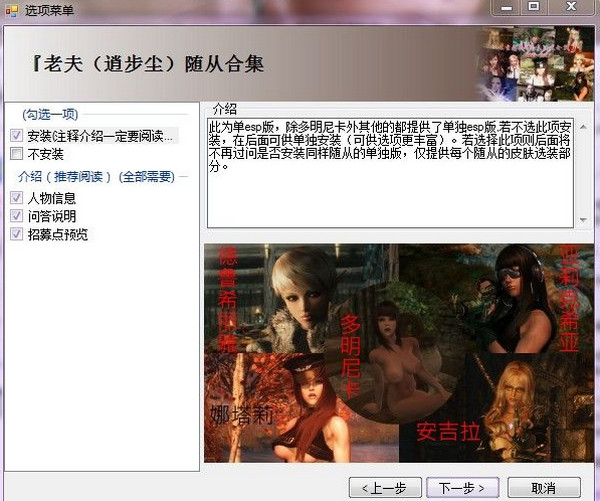The image size is (600, 501).
Task: Tick the 不安装 checkbox
Action: tap(16, 153)
